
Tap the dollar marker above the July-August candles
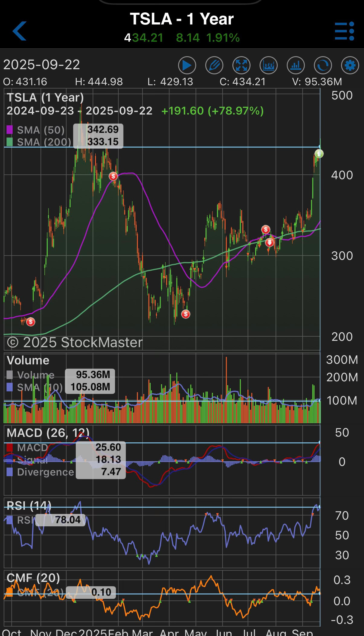(266, 230)
